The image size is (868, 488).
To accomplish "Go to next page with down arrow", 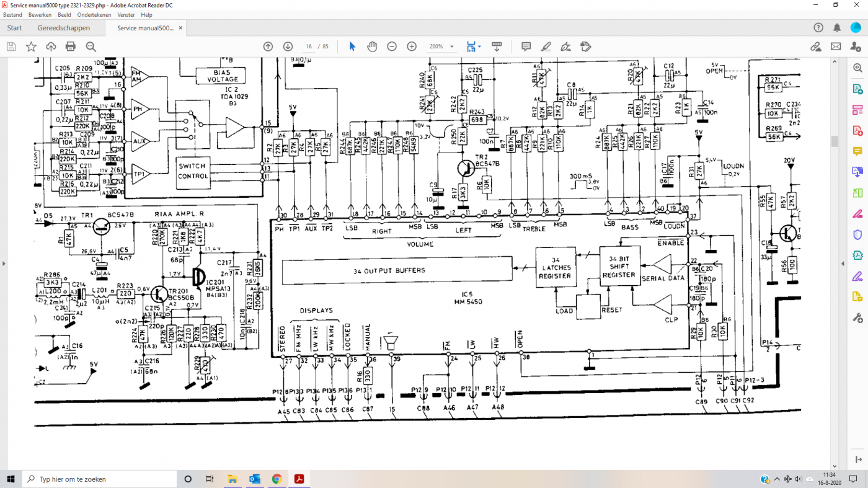I will (x=288, y=47).
